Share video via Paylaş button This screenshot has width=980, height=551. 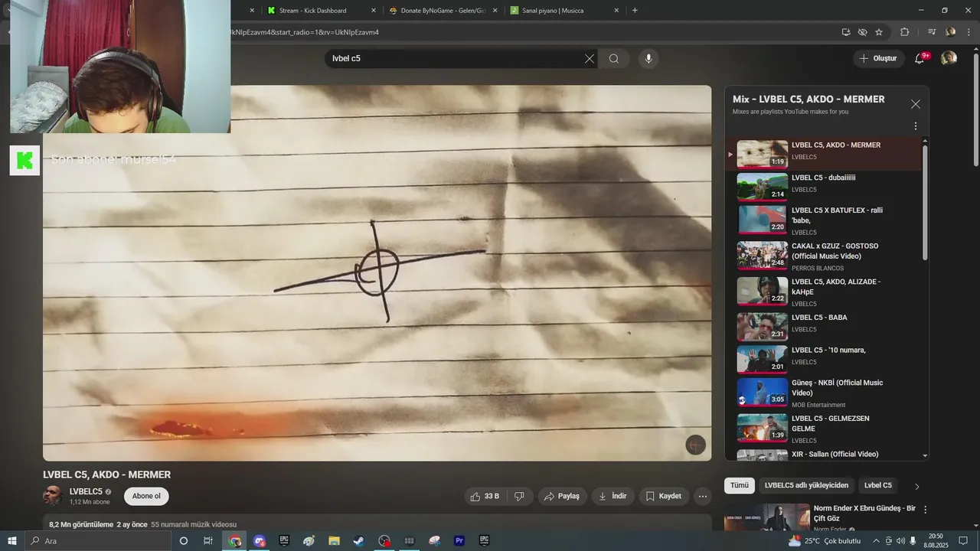click(562, 496)
